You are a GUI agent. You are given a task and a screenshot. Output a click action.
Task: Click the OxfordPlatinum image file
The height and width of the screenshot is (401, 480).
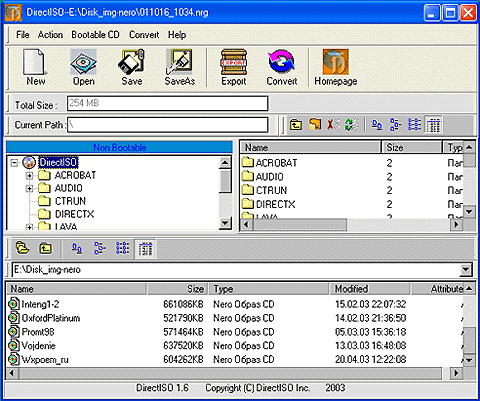(51, 318)
